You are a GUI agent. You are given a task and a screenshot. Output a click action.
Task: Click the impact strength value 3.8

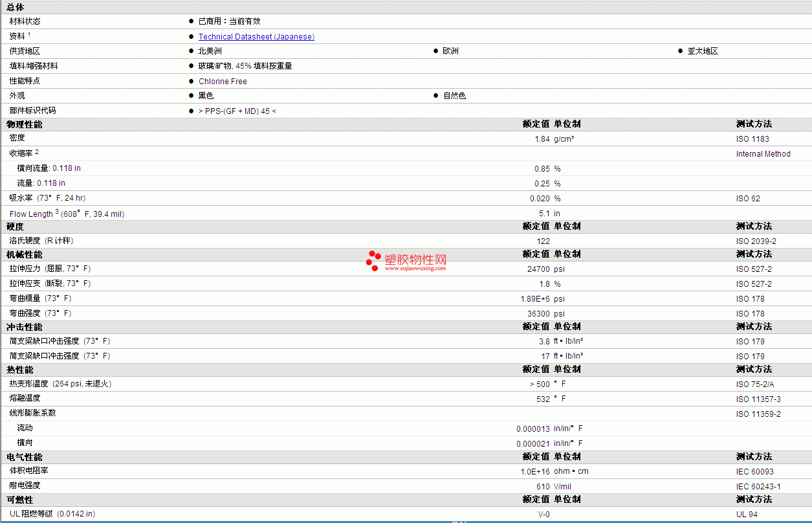coord(544,342)
